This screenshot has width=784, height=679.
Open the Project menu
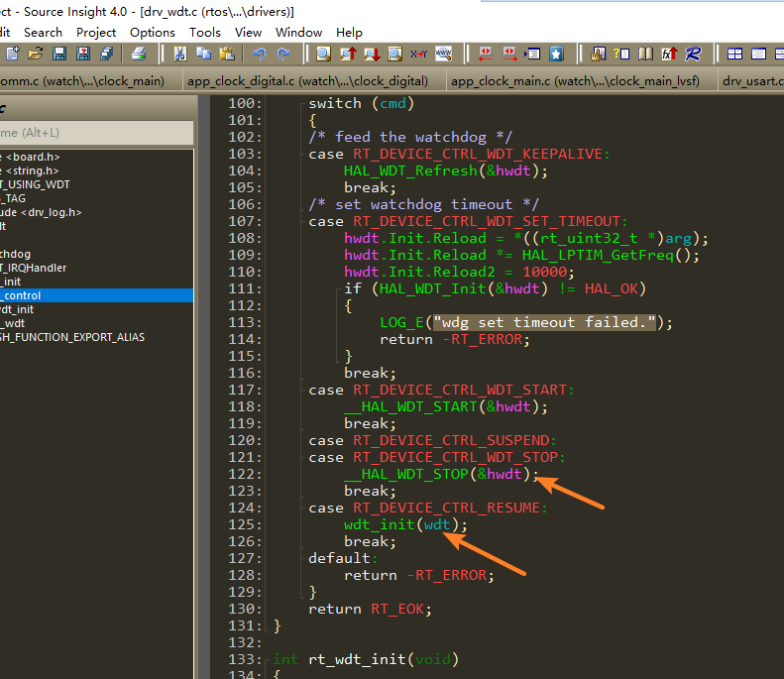pyautogui.click(x=96, y=33)
